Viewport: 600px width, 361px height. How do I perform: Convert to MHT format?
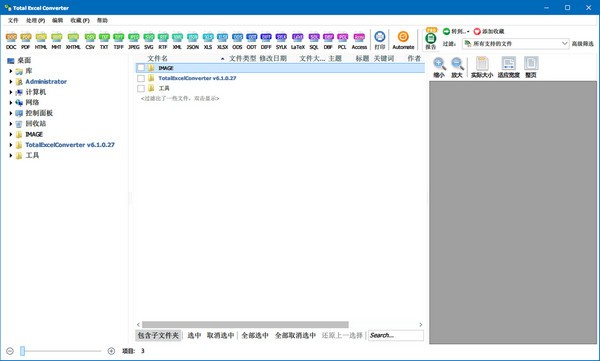[57, 41]
